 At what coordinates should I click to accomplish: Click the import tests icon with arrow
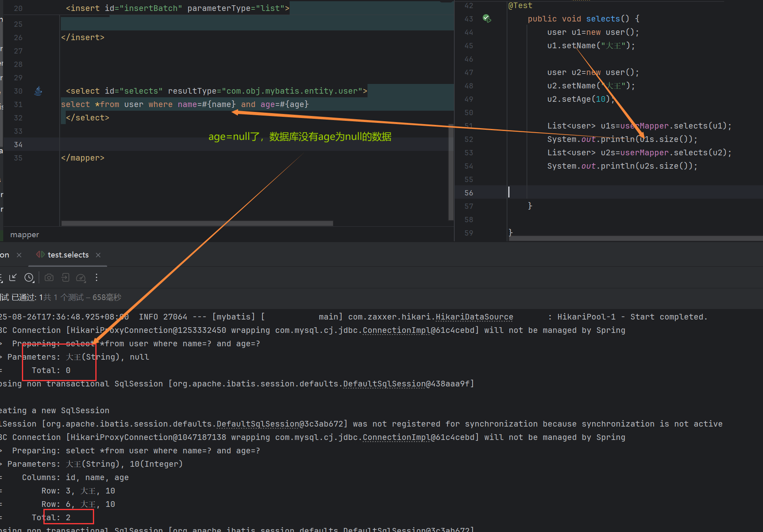point(65,277)
